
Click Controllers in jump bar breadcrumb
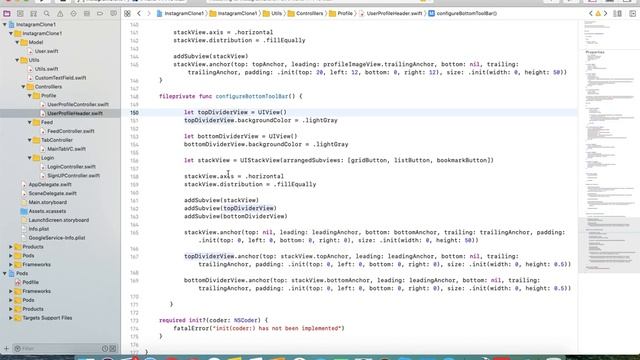pos(306,13)
